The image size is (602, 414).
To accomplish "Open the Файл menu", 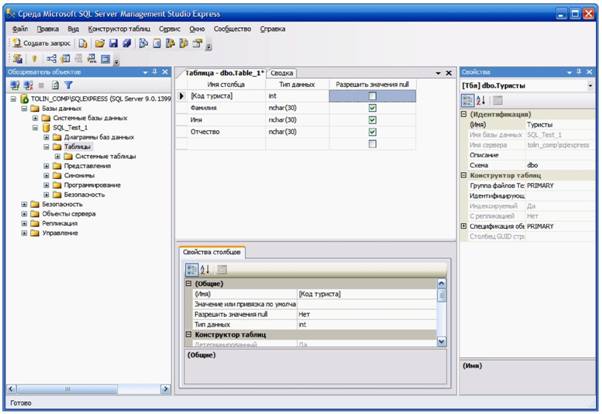I will 20,29.
